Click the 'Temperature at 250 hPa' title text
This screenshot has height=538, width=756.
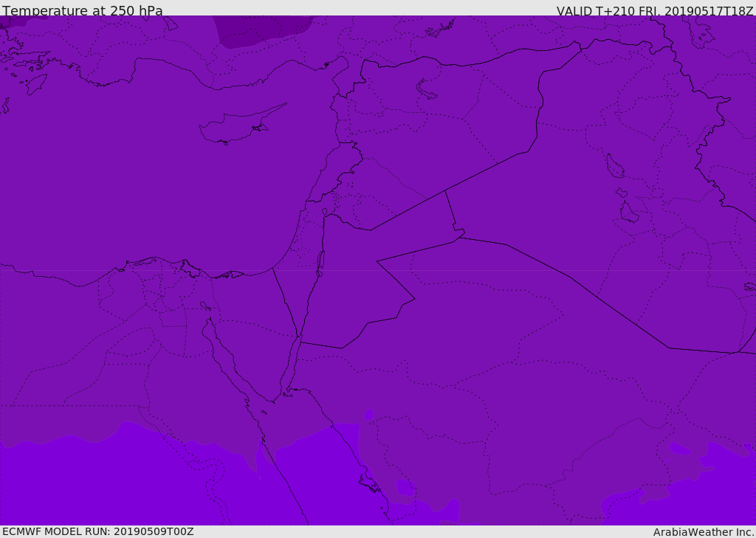[83, 10]
